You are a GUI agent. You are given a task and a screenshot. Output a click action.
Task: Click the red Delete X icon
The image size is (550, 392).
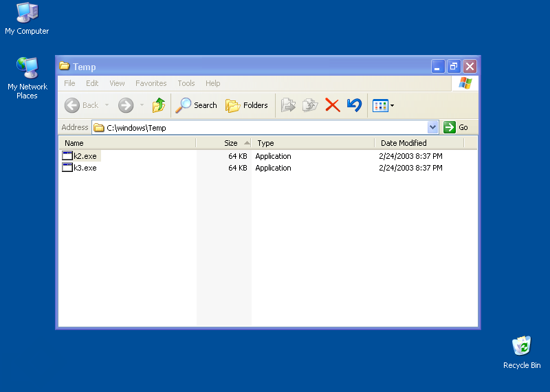pos(333,105)
